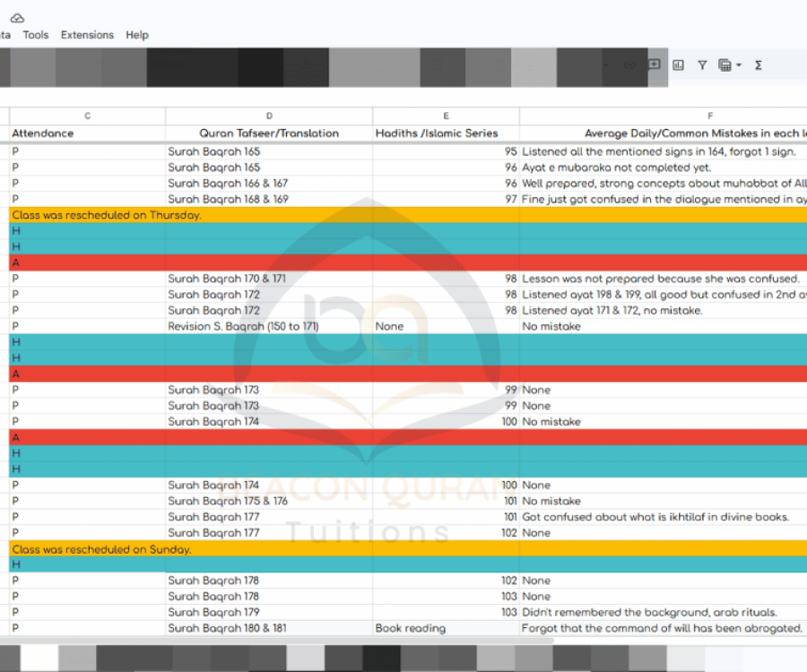Select the cell containing 97

(x=446, y=199)
